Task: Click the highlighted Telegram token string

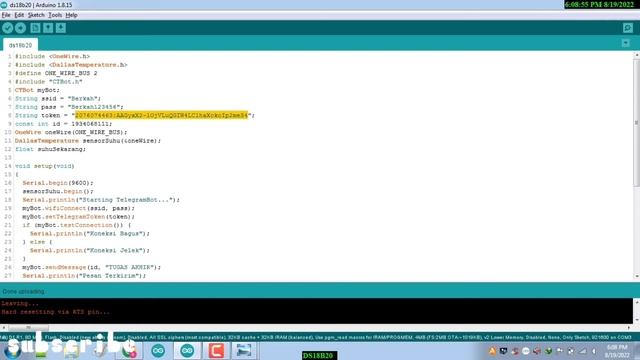Action: click(161, 115)
